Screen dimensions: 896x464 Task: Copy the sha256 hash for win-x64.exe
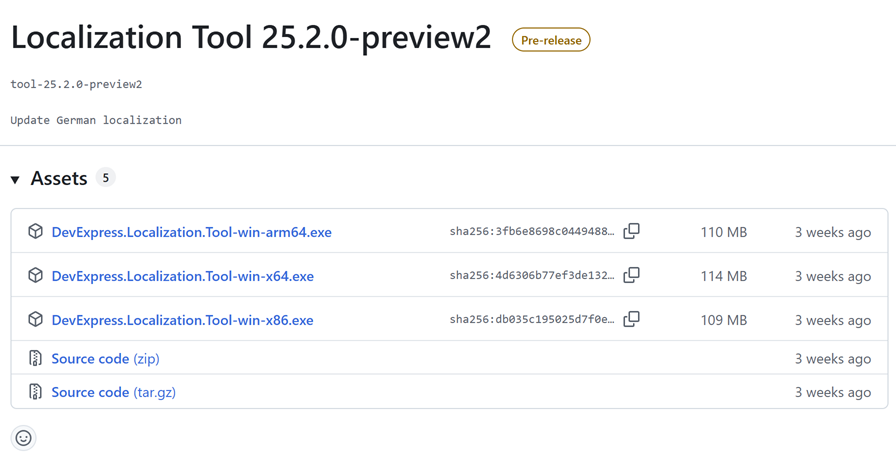(x=631, y=275)
